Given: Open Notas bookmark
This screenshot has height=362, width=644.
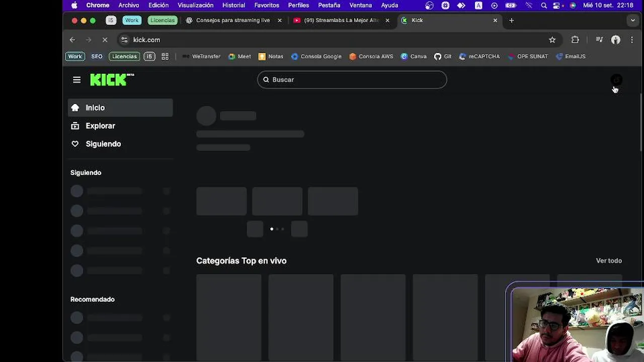Looking at the screenshot, I should coord(271,56).
